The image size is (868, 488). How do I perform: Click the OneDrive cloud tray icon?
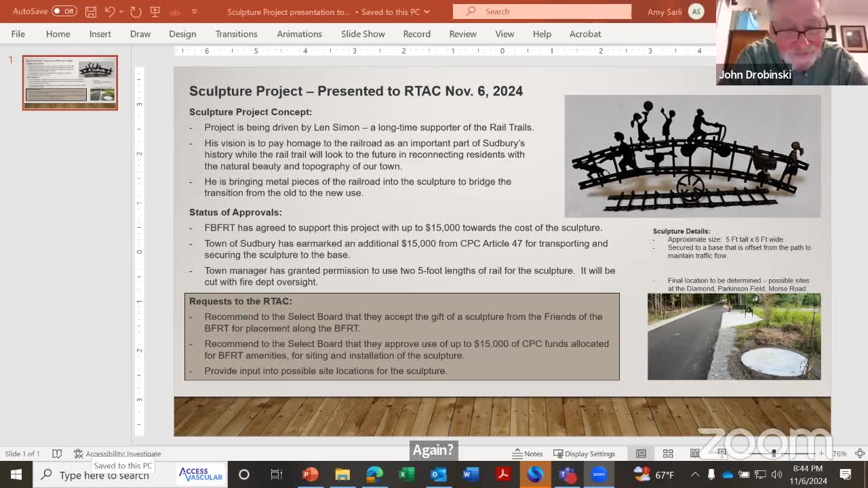tap(728, 474)
